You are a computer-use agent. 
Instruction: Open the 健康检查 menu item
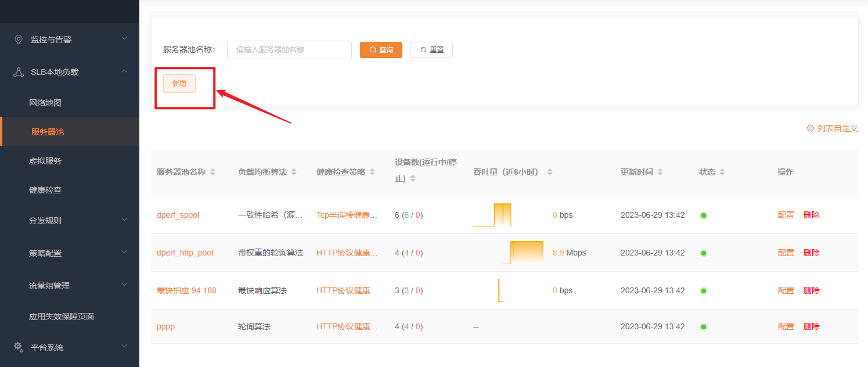(x=45, y=190)
